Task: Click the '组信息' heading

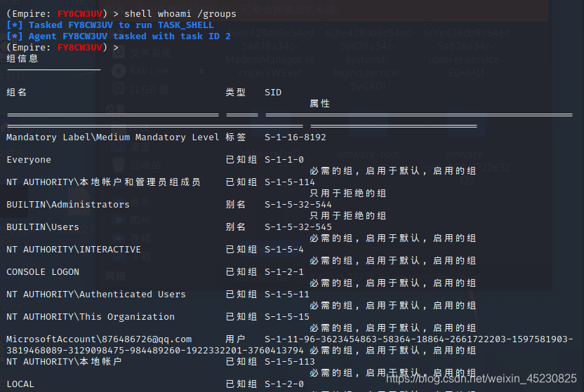Action: [x=22, y=59]
